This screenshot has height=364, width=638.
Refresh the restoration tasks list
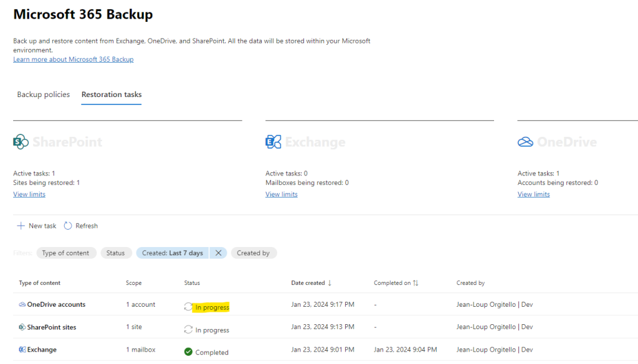81,226
